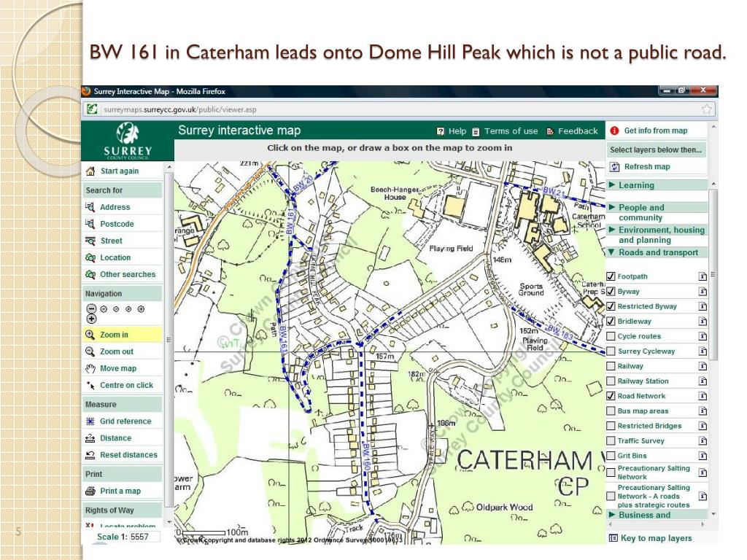Click the Other searches icon
747x560 pixels.
click(90, 274)
